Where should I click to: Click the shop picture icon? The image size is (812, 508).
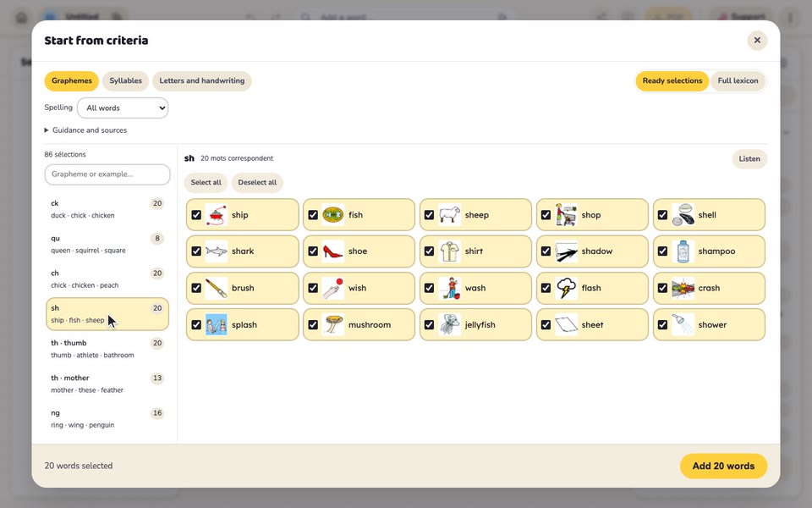coord(566,214)
